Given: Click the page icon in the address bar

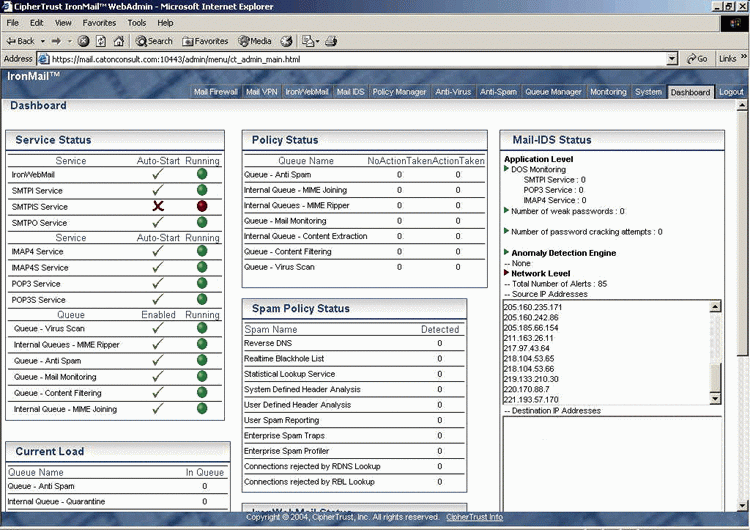Looking at the screenshot, I should [44, 59].
